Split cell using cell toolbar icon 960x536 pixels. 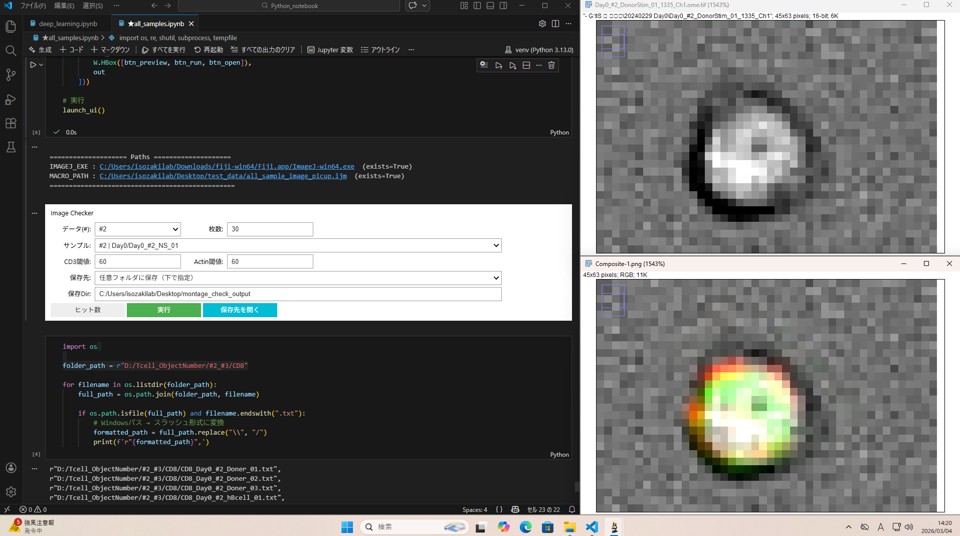click(x=526, y=65)
